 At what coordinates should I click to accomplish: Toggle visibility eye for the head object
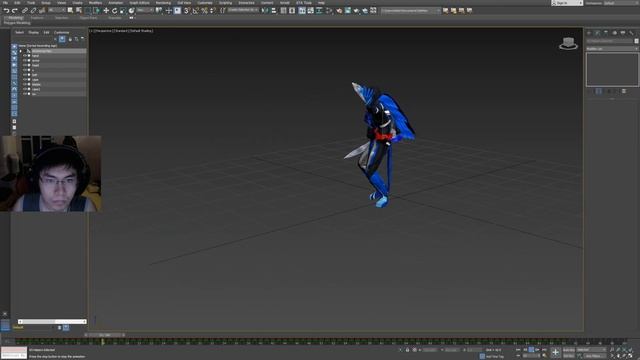(24, 65)
